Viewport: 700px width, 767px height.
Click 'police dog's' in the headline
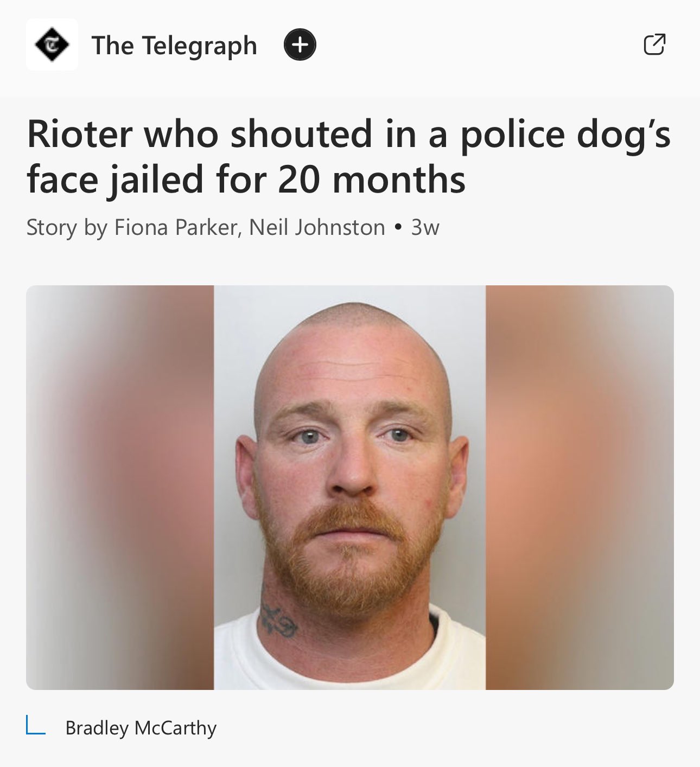click(x=566, y=135)
